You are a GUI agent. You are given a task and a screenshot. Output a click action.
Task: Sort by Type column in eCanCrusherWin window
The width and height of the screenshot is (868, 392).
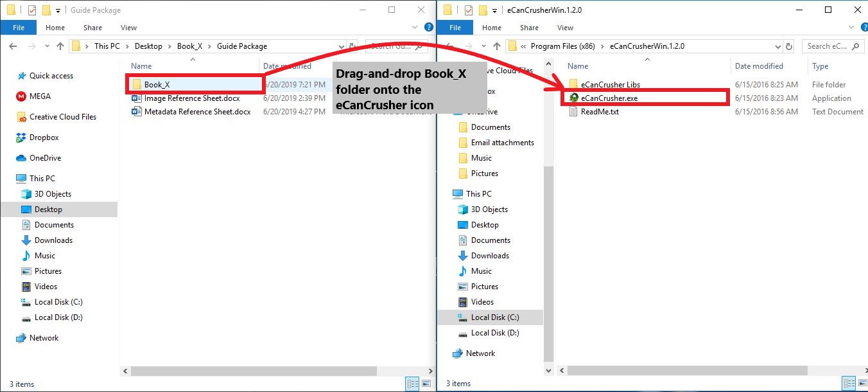[820, 66]
